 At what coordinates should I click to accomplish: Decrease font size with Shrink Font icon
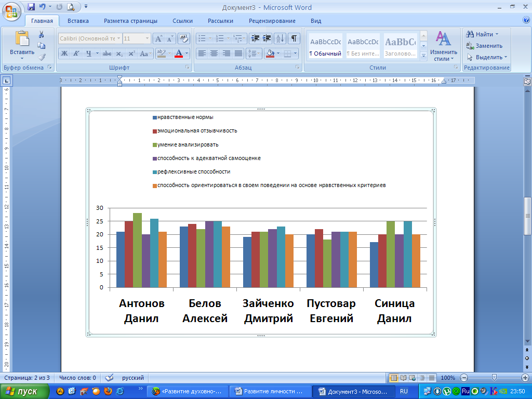tap(170, 38)
